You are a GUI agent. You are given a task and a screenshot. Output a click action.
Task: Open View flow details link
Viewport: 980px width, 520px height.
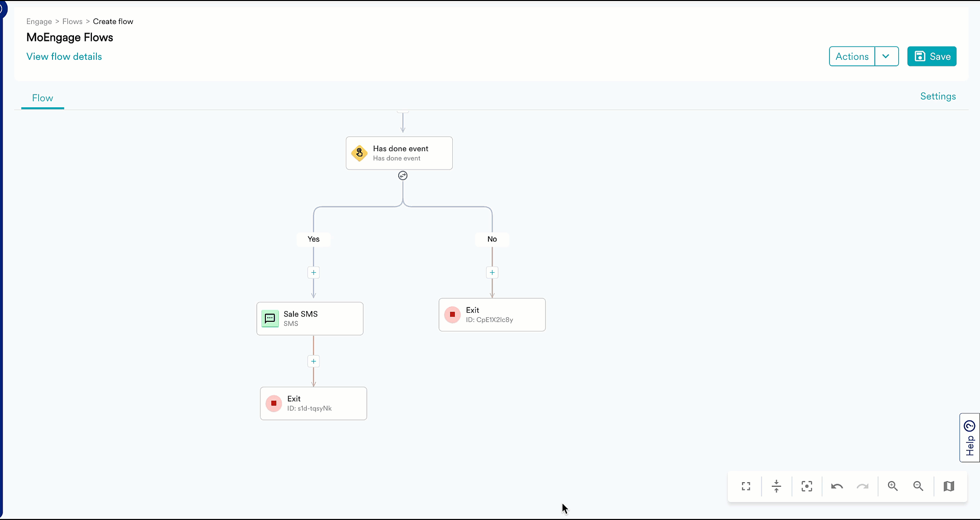64,57
